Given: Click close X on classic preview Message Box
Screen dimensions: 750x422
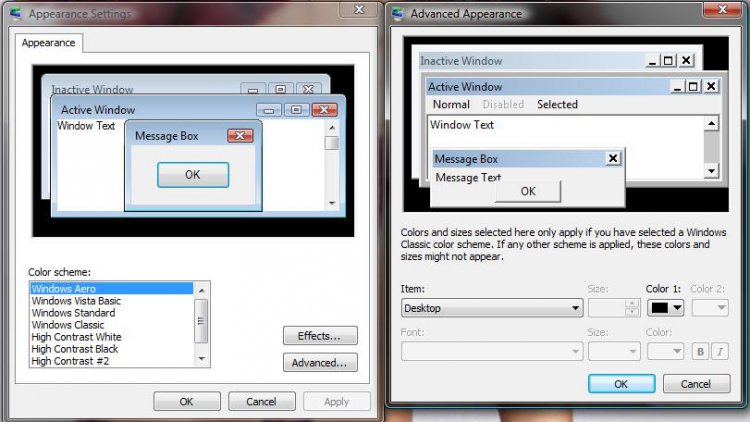Looking at the screenshot, I should pyautogui.click(x=613, y=158).
